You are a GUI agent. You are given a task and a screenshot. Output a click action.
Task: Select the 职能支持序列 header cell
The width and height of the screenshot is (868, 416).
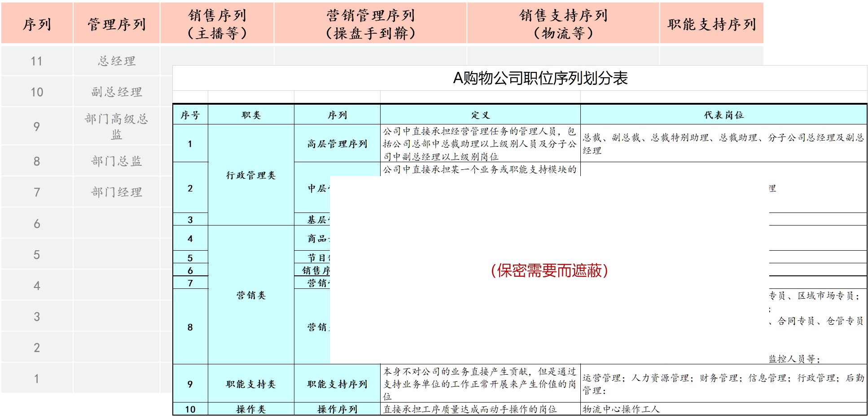[x=710, y=25]
